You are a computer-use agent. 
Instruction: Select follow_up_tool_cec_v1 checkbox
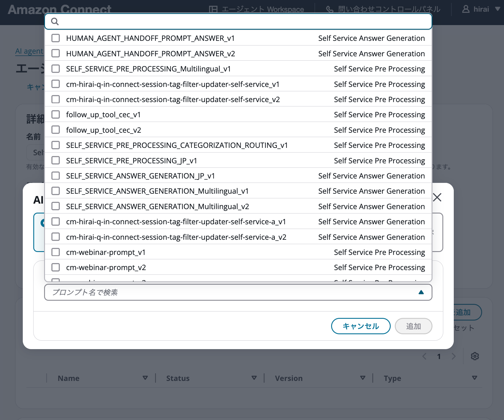coord(55,115)
